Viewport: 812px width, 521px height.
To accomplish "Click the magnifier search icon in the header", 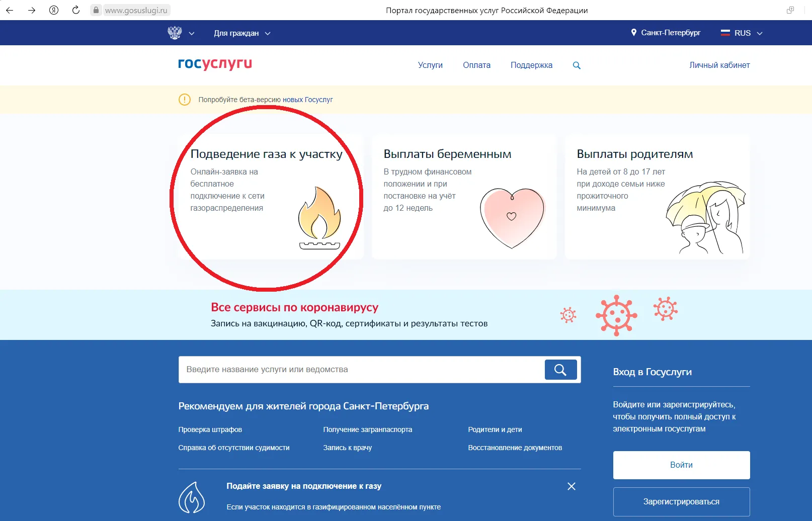I will tap(577, 65).
